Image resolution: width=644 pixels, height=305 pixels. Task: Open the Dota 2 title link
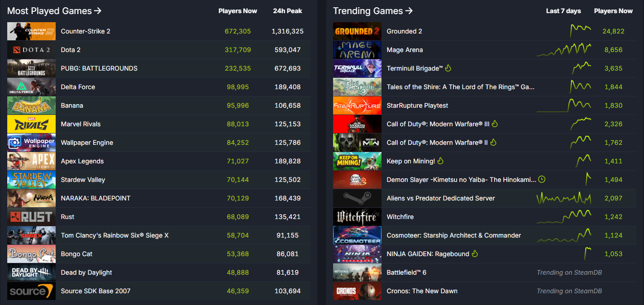[71, 50]
